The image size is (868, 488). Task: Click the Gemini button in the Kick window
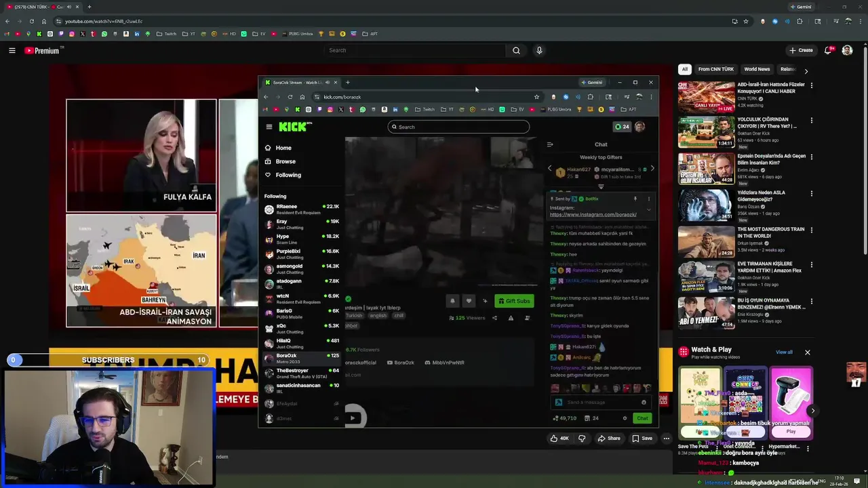point(592,83)
